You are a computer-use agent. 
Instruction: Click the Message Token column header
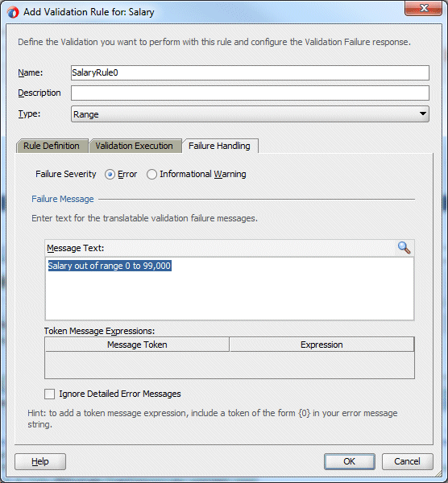137,345
